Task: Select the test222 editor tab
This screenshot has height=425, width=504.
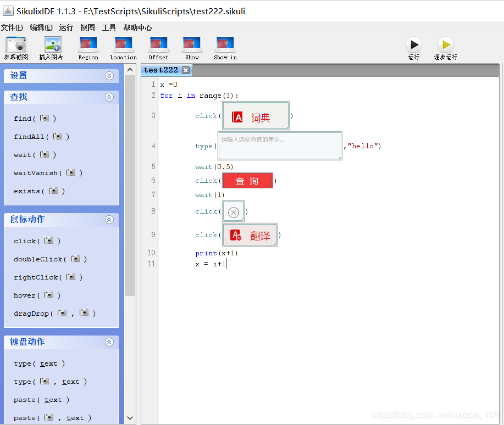Action: point(160,70)
